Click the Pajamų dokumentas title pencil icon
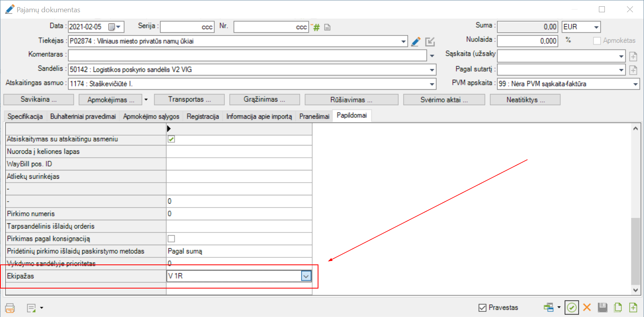644x317 pixels. 9,9
